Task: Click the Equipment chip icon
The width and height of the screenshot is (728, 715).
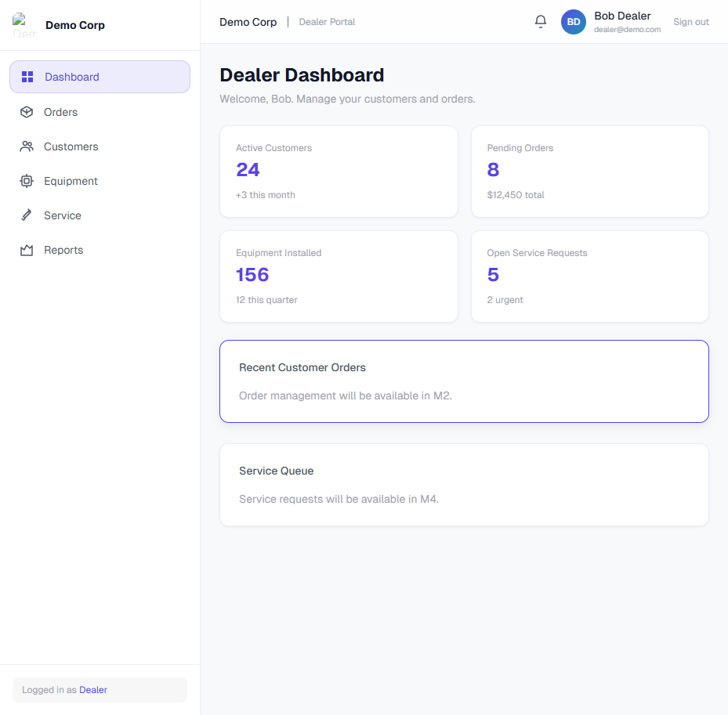Action: click(x=27, y=181)
